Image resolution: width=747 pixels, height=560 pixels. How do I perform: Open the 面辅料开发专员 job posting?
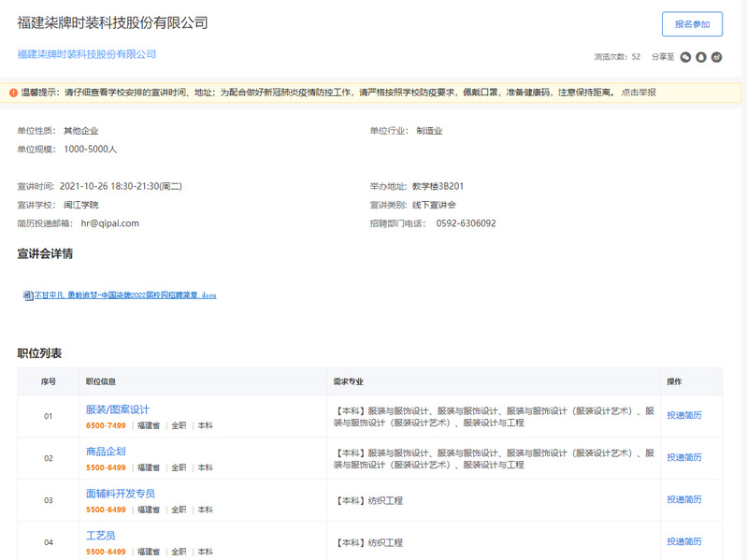121,494
